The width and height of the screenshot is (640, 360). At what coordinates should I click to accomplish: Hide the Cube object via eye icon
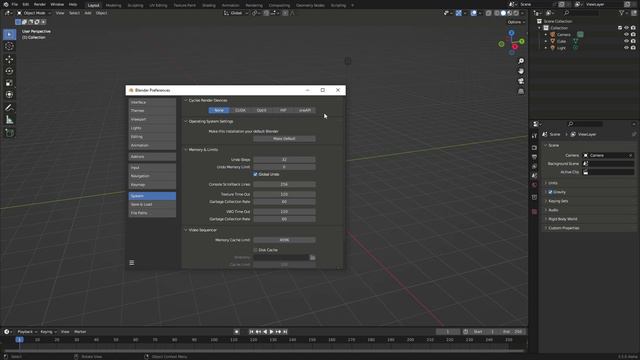tap(626, 41)
